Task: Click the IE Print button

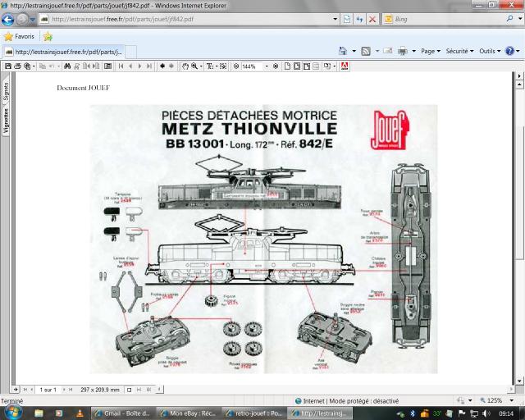Action: 403,51
